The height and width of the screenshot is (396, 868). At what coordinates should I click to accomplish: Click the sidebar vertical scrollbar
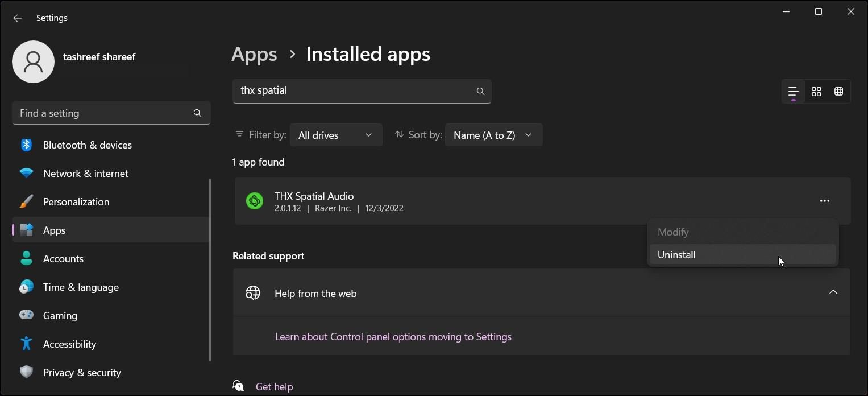(210, 270)
